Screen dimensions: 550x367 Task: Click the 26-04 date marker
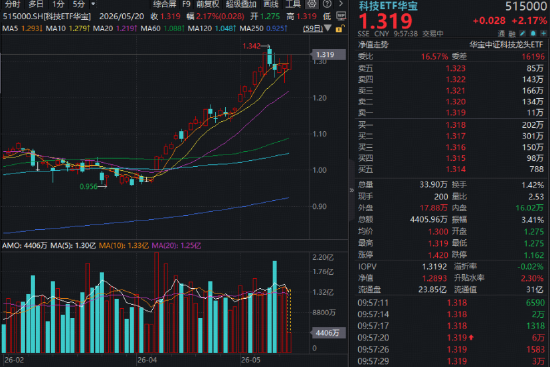coord(147,360)
